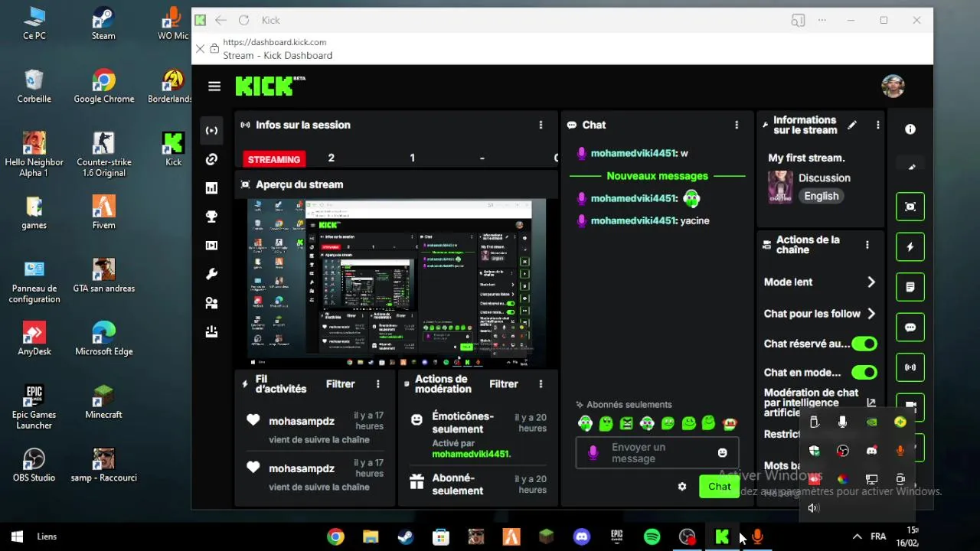Open 'Infos sur la session' options menu
This screenshot has width=980, height=551.
click(x=541, y=125)
